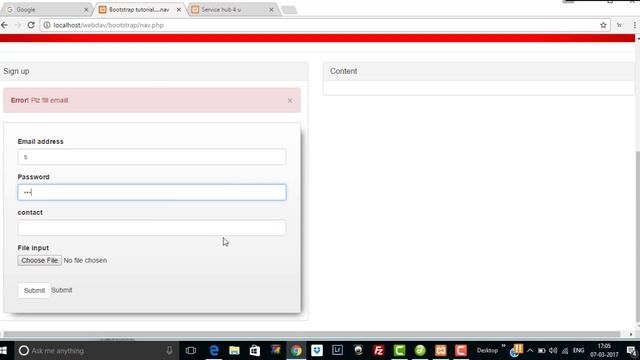Image resolution: width=640 pixels, height=360 pixels.
Task: Open the red Camtasia recorder taskbar icon
Action: (x=461, y=351)
